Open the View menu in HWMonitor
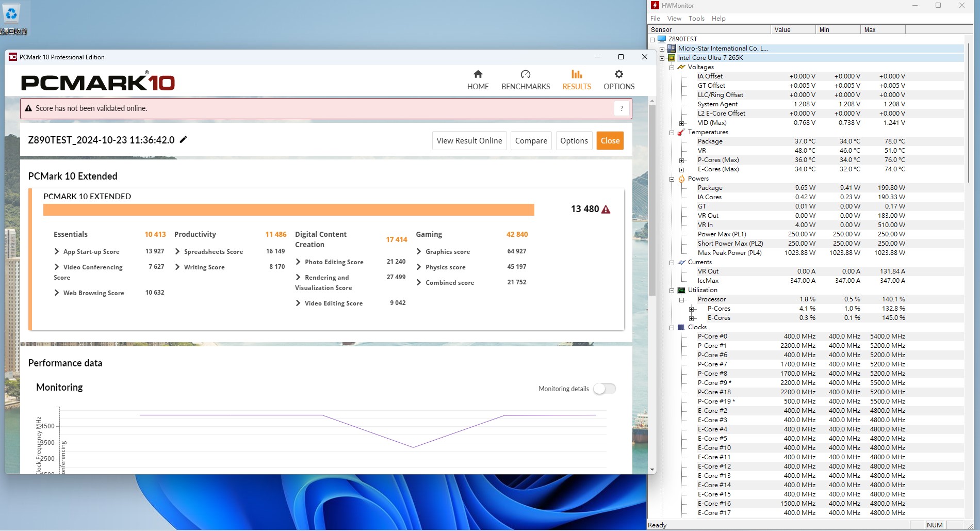Image resolution: width=980 pixels, height=531 pixels. 674,19
